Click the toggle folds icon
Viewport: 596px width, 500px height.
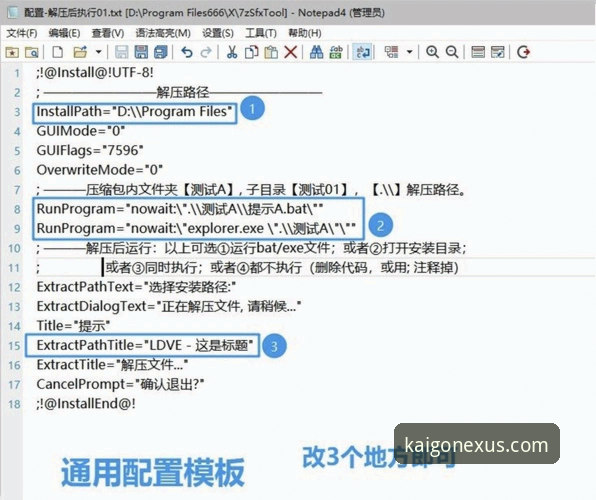[391, 52]
